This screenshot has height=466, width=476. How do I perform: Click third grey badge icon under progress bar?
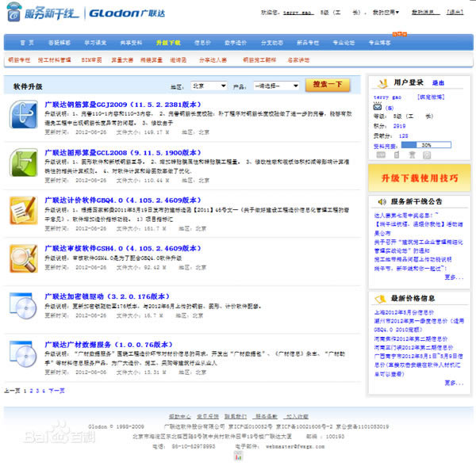412,155
